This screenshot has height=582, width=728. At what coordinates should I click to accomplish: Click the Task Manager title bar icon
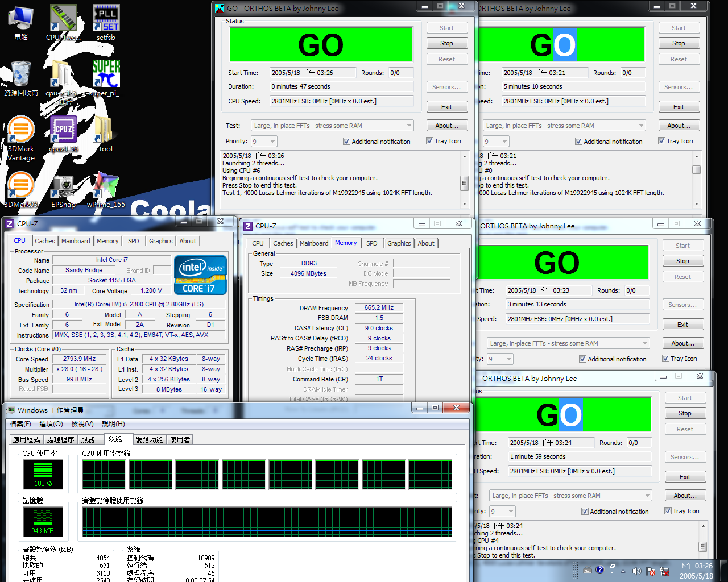click(10, 410)
